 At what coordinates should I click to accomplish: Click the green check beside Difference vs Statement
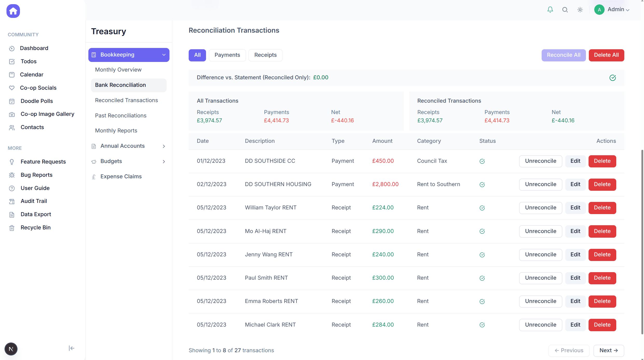[613, 78]
